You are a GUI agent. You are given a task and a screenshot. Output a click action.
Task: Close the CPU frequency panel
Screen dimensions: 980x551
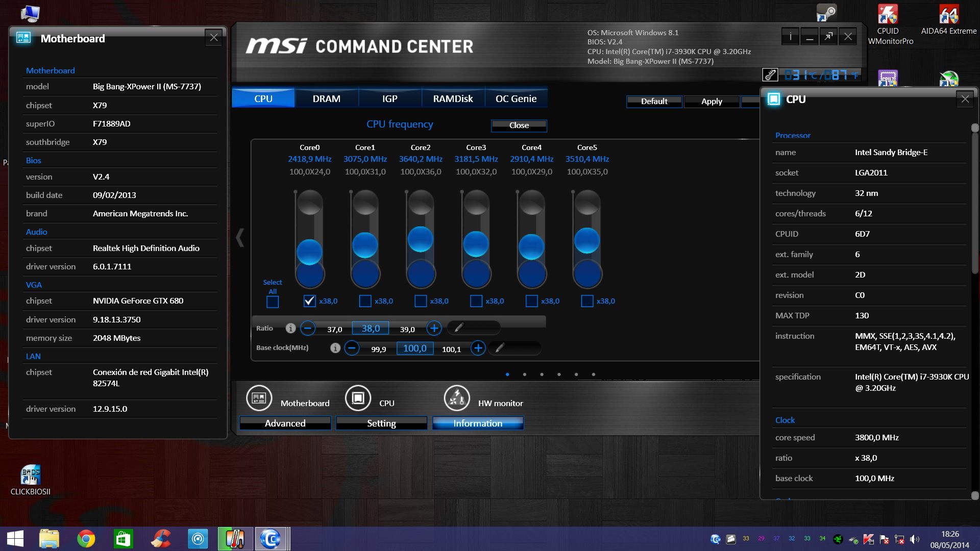[x=519, y=125]
